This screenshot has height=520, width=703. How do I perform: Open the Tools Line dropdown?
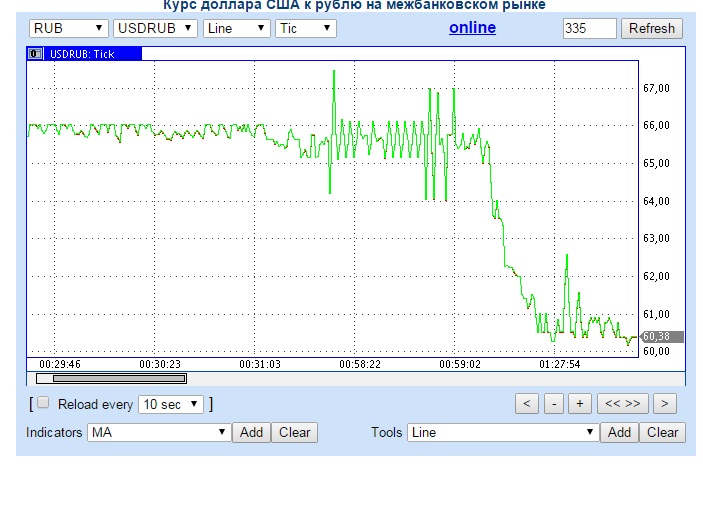click(x=503, y=432)
